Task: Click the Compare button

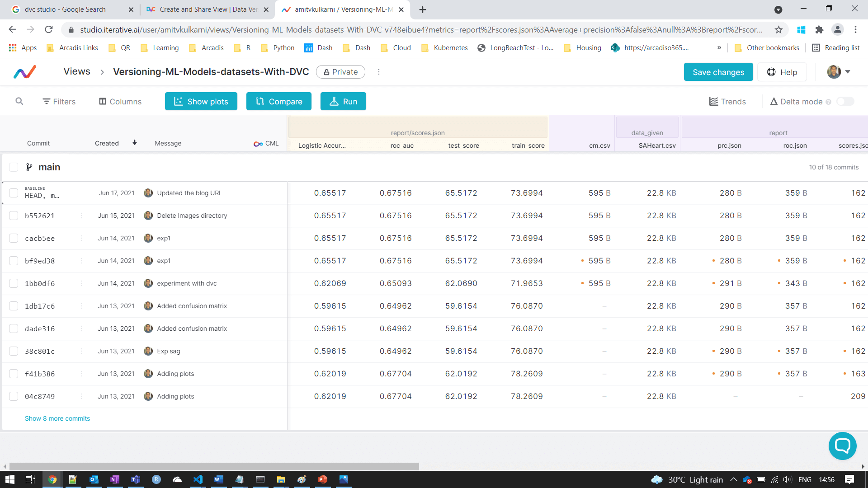Action: pyautogui.click(x=278, y=102)
